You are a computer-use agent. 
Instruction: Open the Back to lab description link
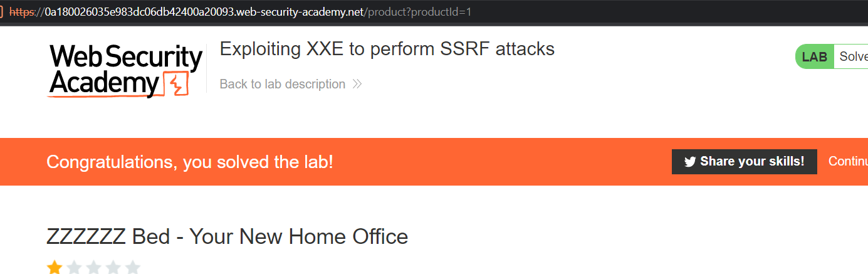282,84
